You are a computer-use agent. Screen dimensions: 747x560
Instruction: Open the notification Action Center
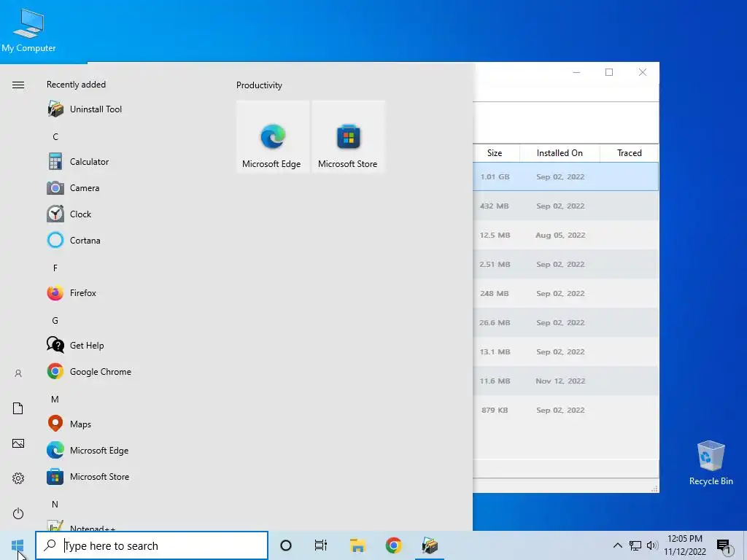coord(724,546)
